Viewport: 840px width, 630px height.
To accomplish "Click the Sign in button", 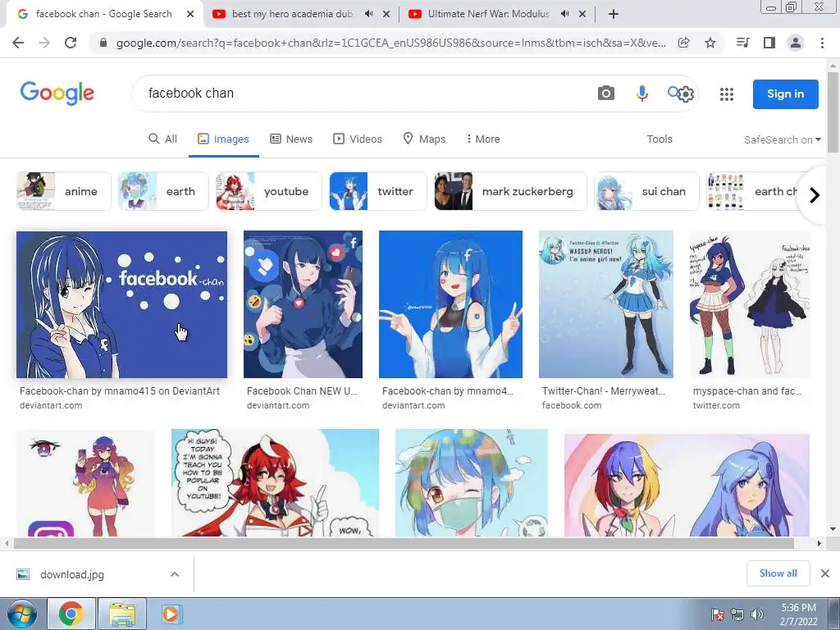I will click(x=785, y=94).
